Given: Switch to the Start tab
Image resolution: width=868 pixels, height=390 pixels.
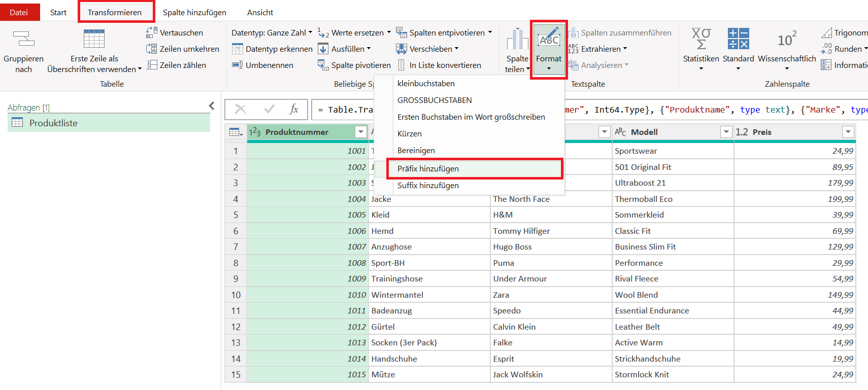Looking at the screenshot, I should coord(58,12).
